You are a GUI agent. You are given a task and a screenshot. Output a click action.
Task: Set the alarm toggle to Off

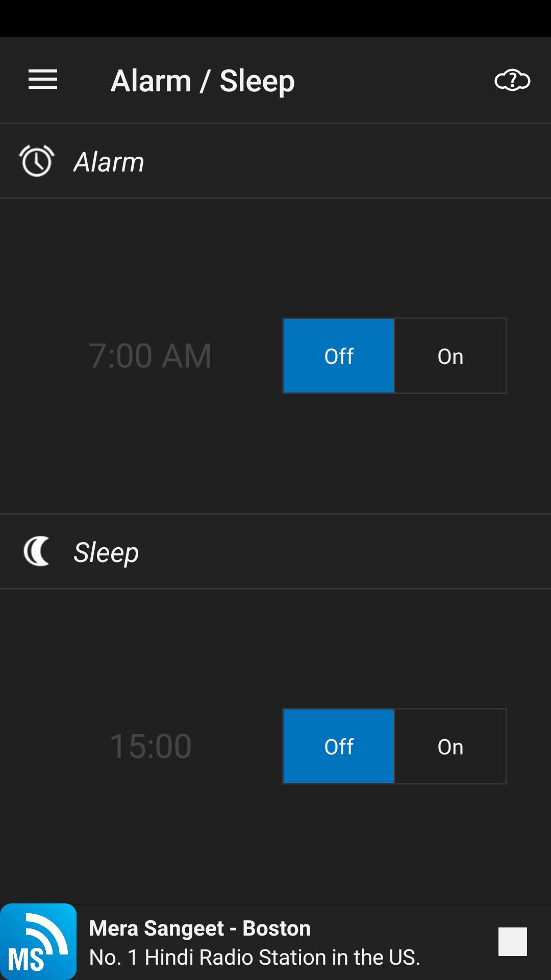coord(339,356)
